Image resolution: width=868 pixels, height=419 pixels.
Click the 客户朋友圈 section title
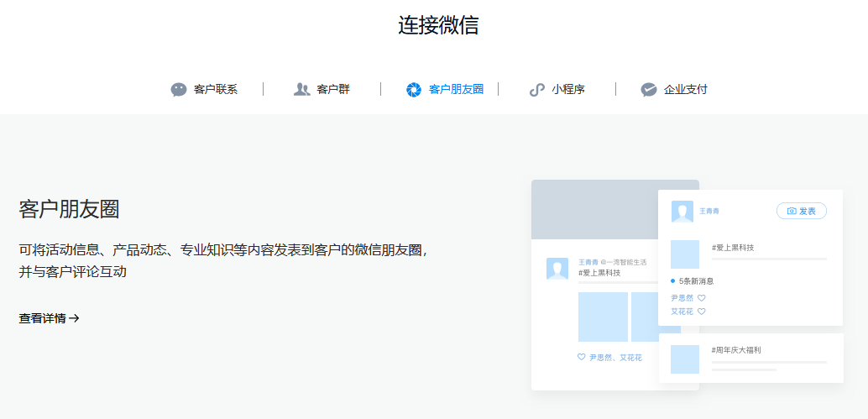(69, 209)
